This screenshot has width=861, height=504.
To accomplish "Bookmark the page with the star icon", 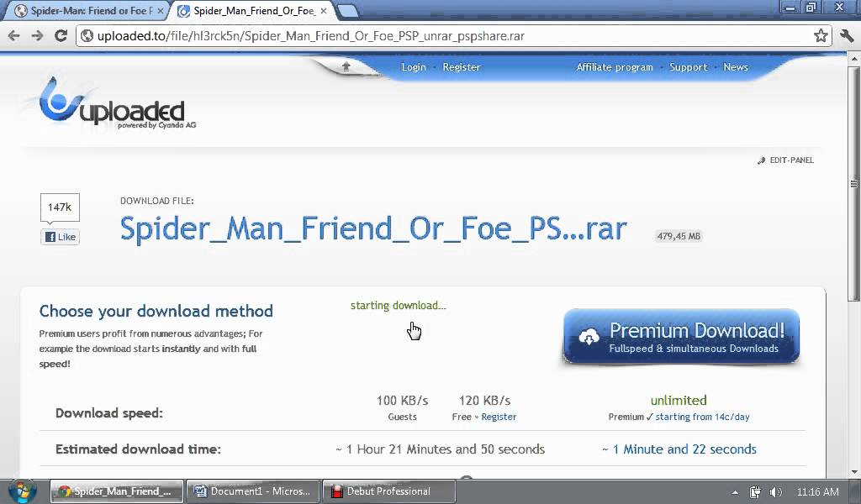I will 821,35.
